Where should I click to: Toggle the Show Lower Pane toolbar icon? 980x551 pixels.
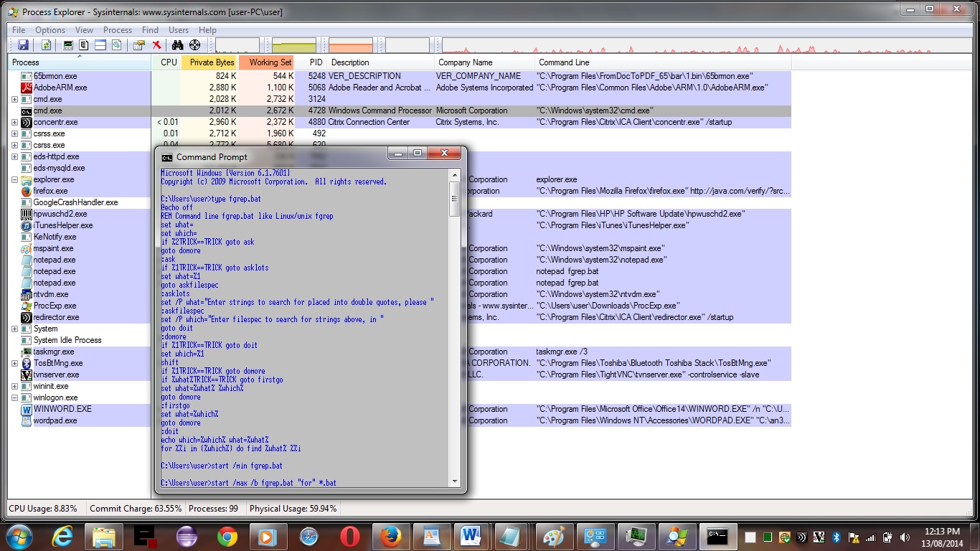(100, 45)
